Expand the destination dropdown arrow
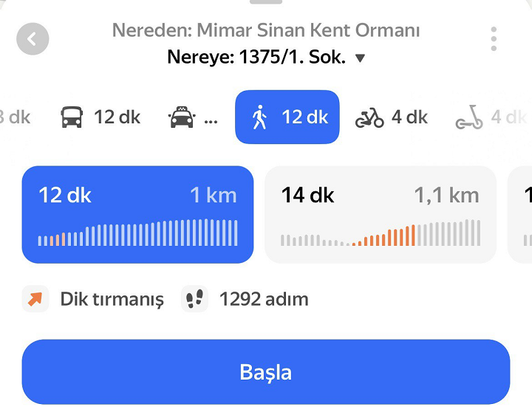Screen dimensions: 532x418 coord(361,58)
